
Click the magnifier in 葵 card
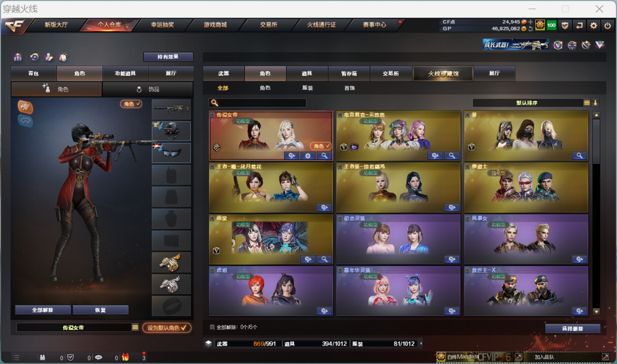[579, 156]
